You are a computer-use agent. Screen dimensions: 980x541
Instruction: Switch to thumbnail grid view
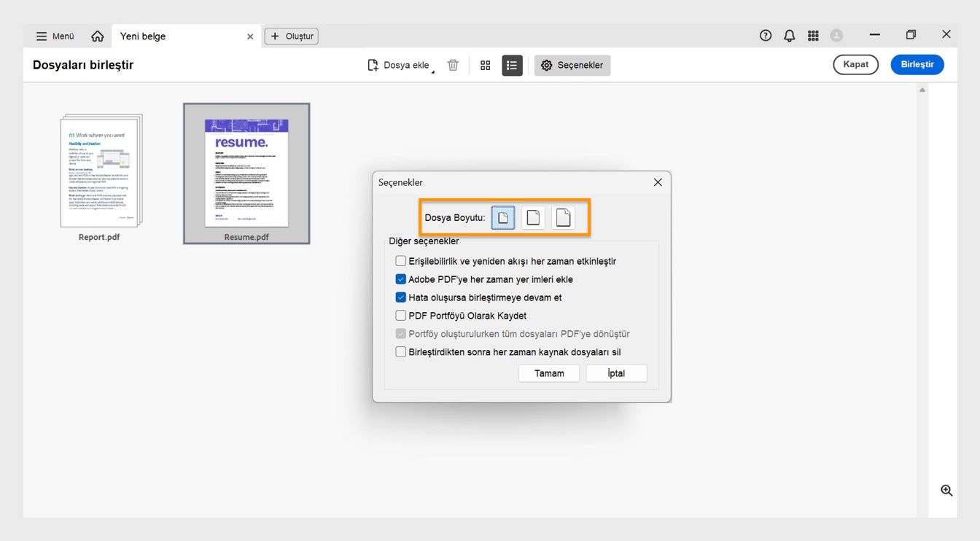click(x=486, y=66)
